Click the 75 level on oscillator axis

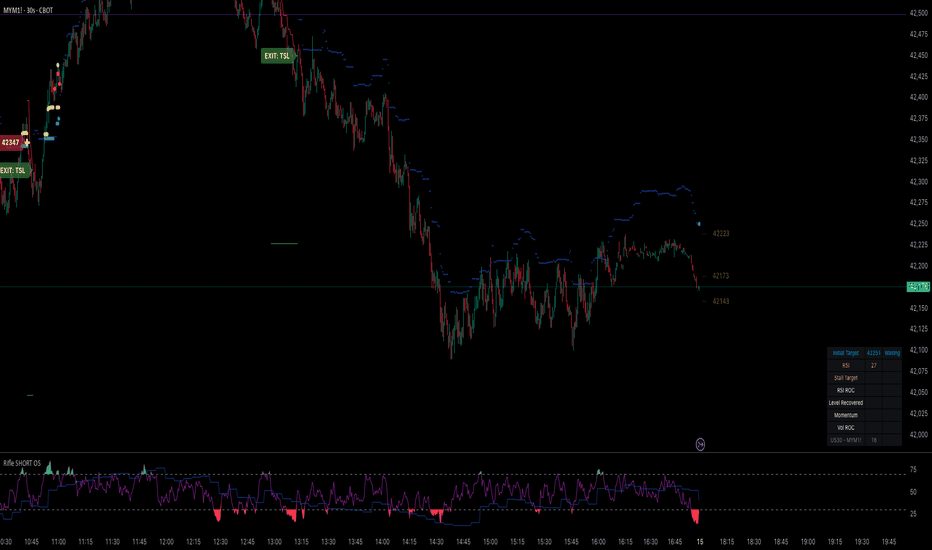(913, 470)
